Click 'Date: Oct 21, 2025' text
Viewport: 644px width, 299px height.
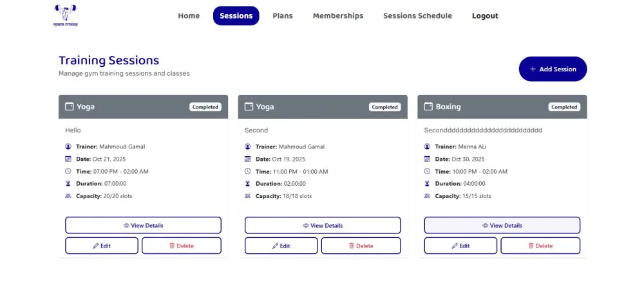coord(101,159)
